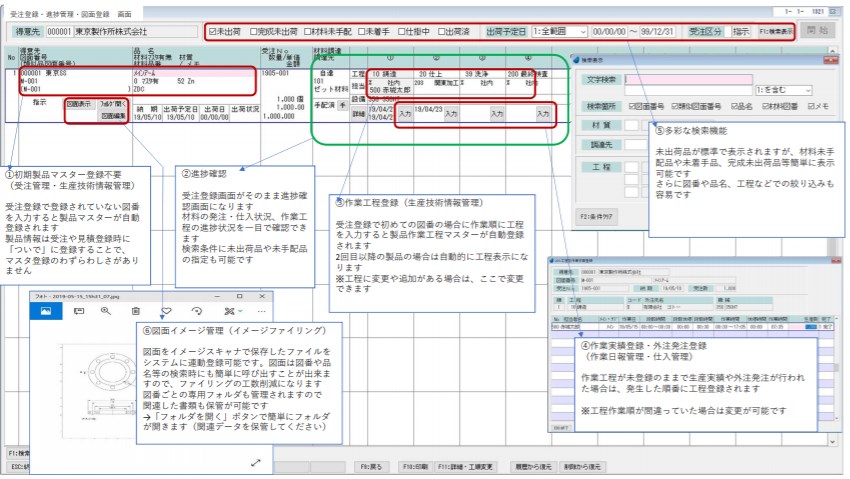Click the rotate icon in photo viewer
850x479 pixels.
(x=197, y=311)
